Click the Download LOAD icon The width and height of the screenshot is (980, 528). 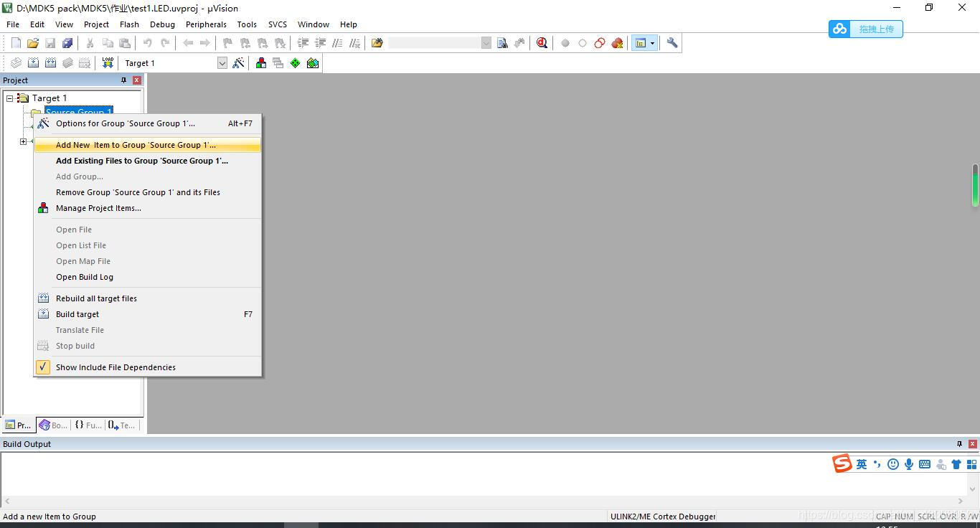[108, 63]
